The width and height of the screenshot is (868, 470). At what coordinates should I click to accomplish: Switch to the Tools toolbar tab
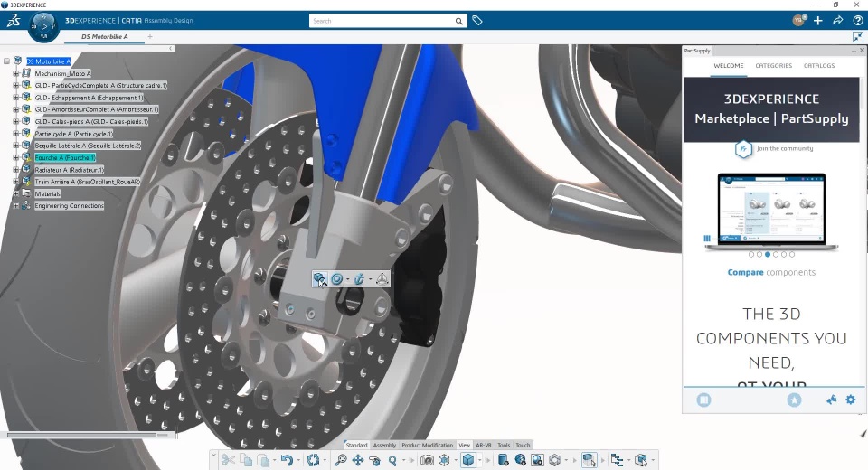click(x=504, y=445)
